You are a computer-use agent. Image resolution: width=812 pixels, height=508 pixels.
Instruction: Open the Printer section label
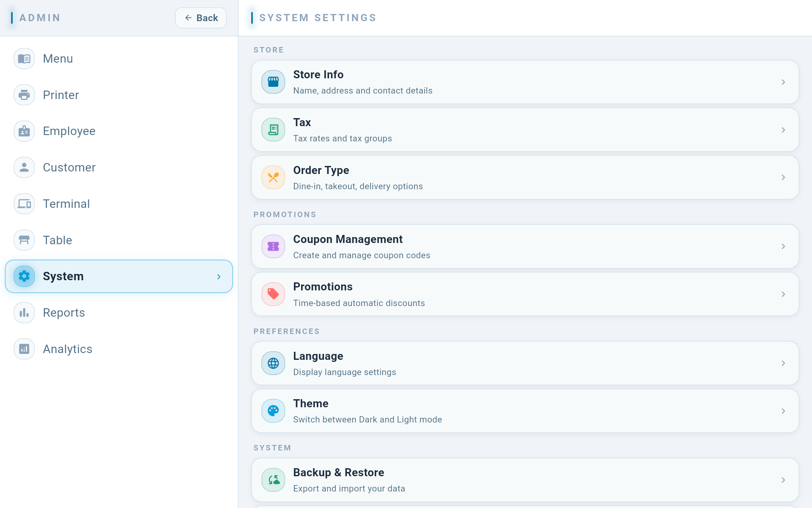pos(61,95)
